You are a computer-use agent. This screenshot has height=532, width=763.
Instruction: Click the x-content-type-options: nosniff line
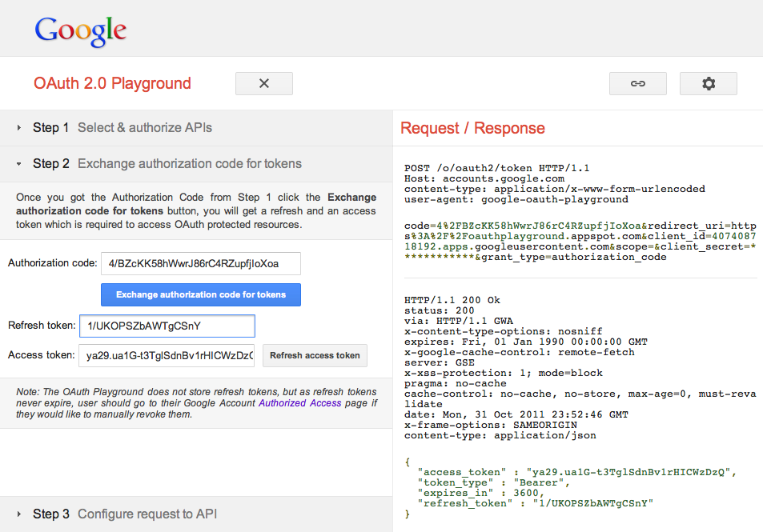(504, 331)
